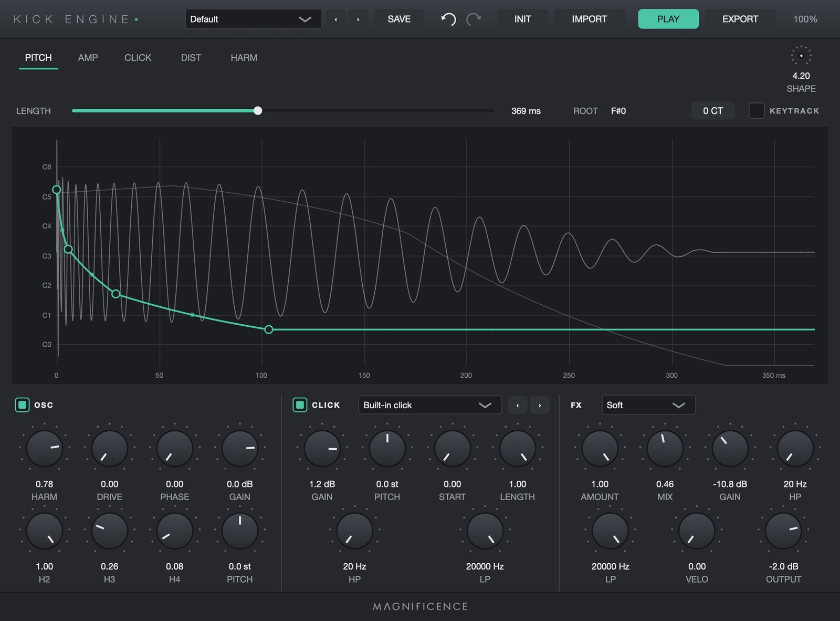Go to next preset arrow

pos(358,19)
